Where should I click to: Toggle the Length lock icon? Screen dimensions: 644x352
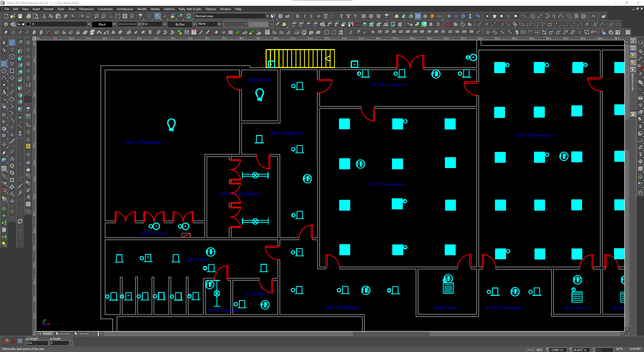coord(27,339)
